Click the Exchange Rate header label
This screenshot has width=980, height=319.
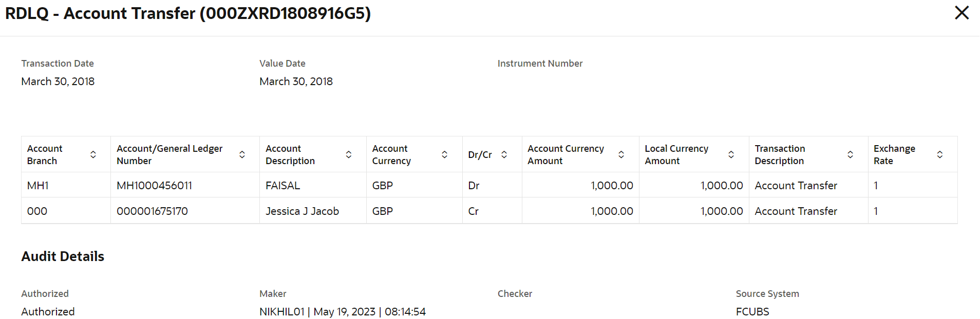pyautogui.click(x=894, y=154)
